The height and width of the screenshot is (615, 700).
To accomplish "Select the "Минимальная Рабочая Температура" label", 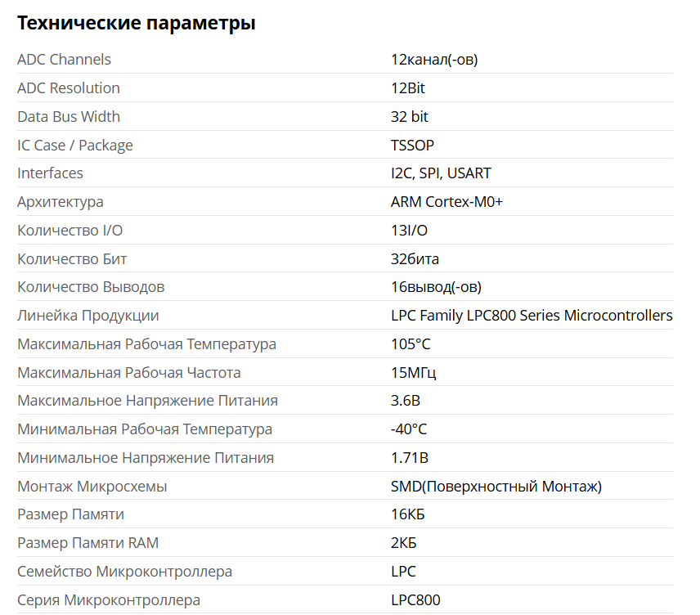I will click(145, 429).
